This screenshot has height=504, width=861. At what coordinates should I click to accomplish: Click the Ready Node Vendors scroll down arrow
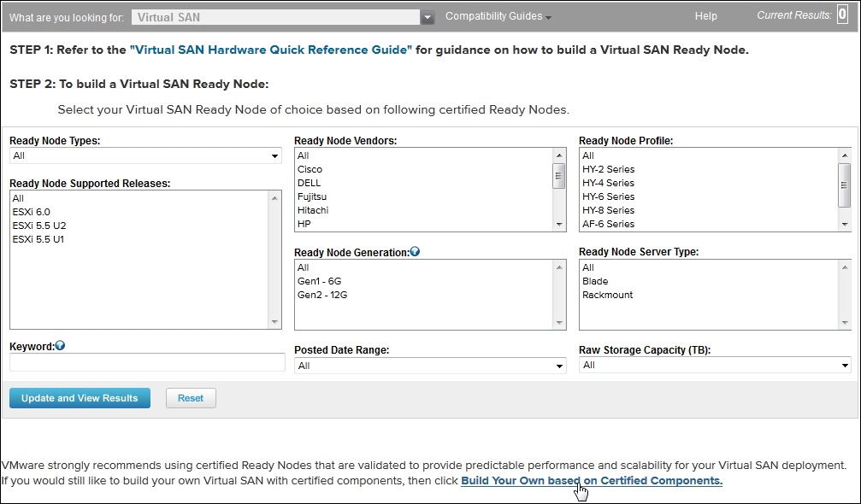tap(559, 225)
